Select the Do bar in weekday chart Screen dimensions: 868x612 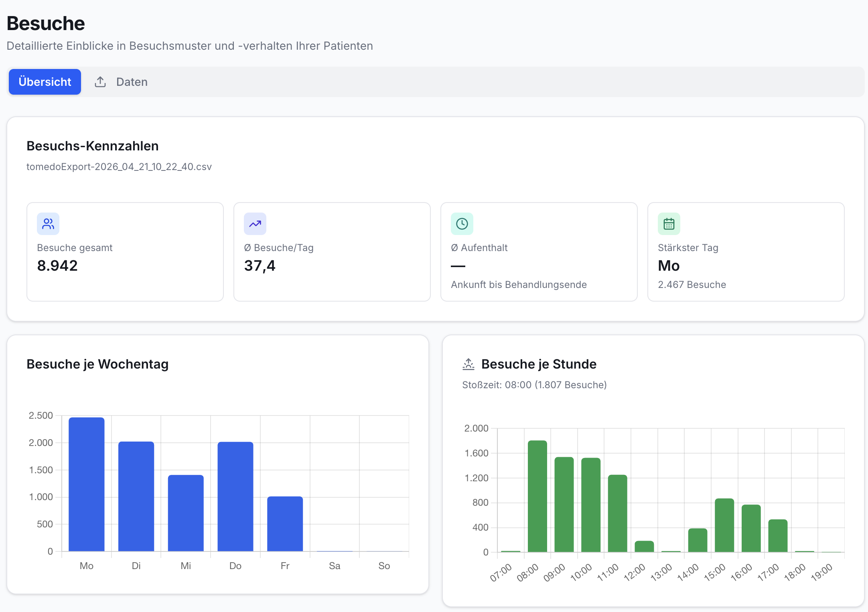[235, 496]
